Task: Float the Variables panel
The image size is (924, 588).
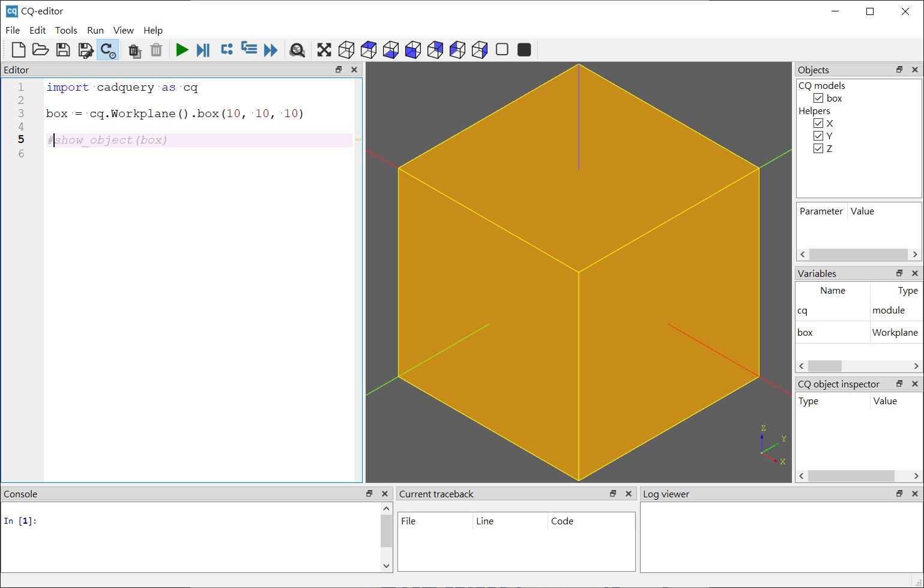Action: pyautogui.click(x=899, y=273)
